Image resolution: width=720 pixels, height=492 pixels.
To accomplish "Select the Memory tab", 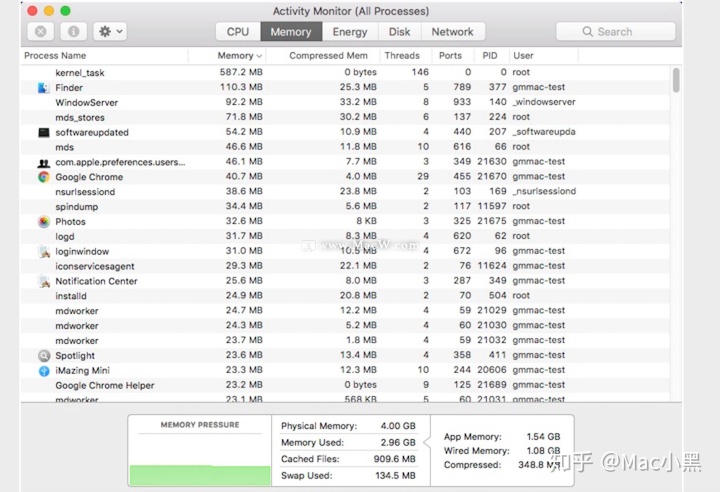I will point(291,32).
